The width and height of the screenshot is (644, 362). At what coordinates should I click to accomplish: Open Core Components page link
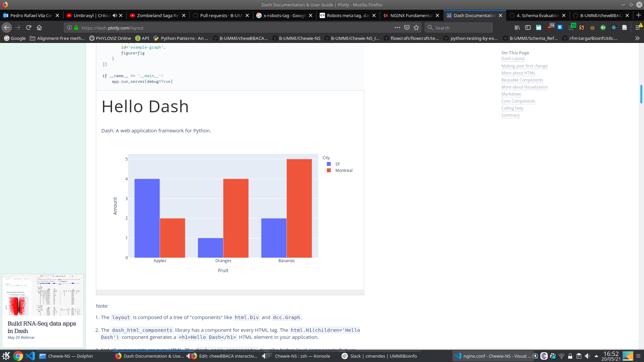click(x=518, y=101)
